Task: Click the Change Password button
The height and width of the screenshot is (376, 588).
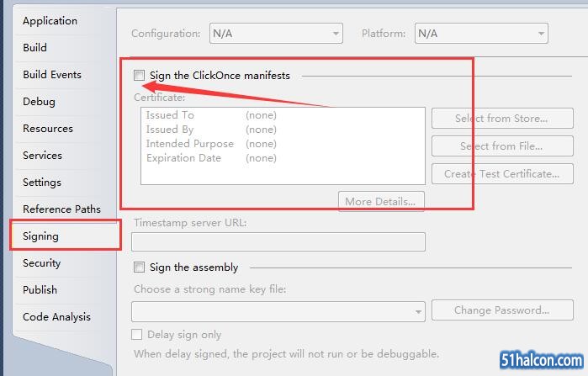Action: (x=501, y=310)
